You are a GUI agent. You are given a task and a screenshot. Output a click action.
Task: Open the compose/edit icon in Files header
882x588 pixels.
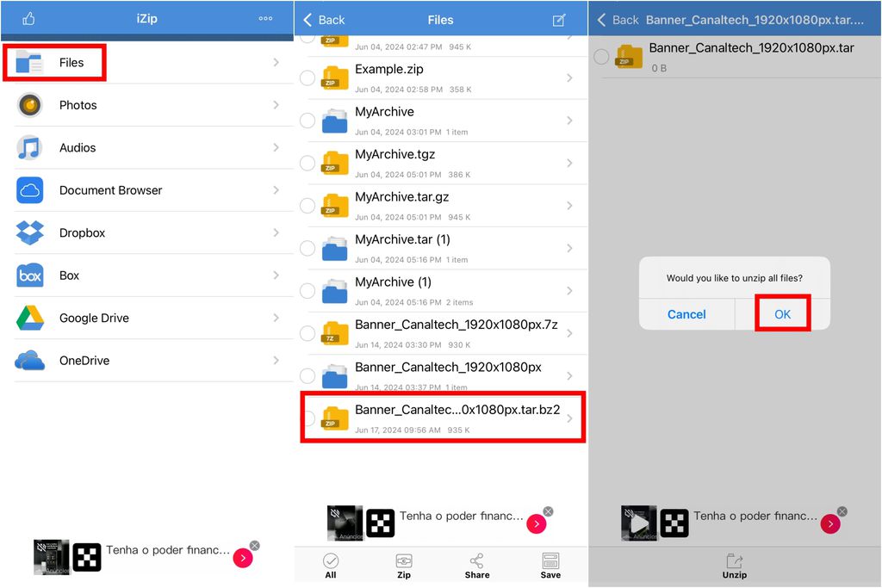(x=559, y=19)
